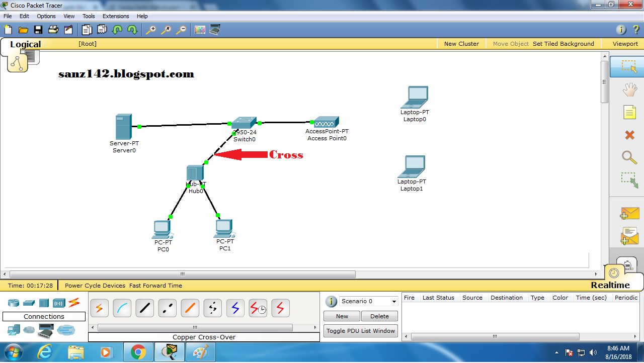
Task: Open a file with the folder icon
Action: pos(23,30)
